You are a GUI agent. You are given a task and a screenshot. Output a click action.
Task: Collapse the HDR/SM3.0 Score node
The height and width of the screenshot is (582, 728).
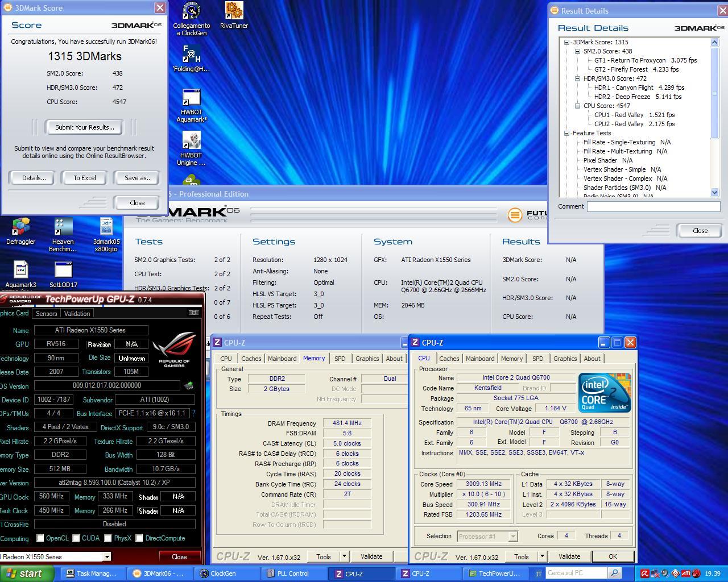coord(578,78)
